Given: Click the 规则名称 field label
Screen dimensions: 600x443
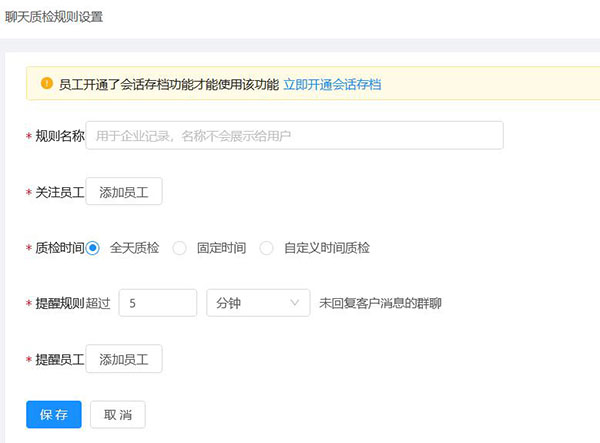Looking at the screenshot, I should point(60,136).
